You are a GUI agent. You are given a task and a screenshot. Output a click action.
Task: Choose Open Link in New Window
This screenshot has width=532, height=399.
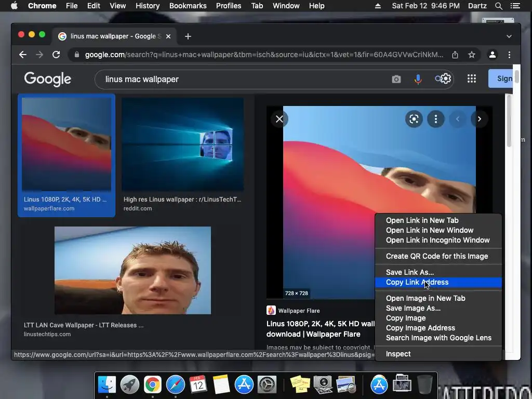[438, 230]
